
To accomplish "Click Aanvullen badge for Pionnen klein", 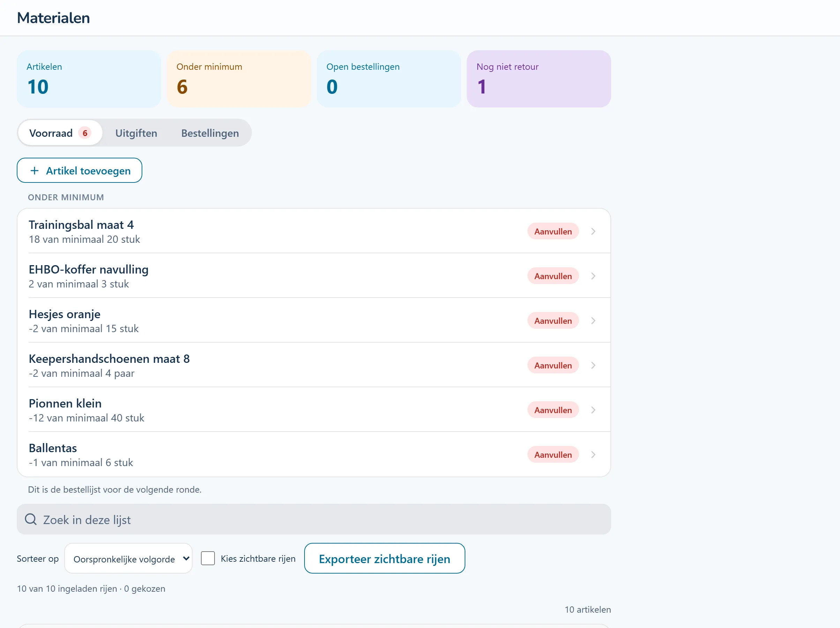I will tap(553, 410).
